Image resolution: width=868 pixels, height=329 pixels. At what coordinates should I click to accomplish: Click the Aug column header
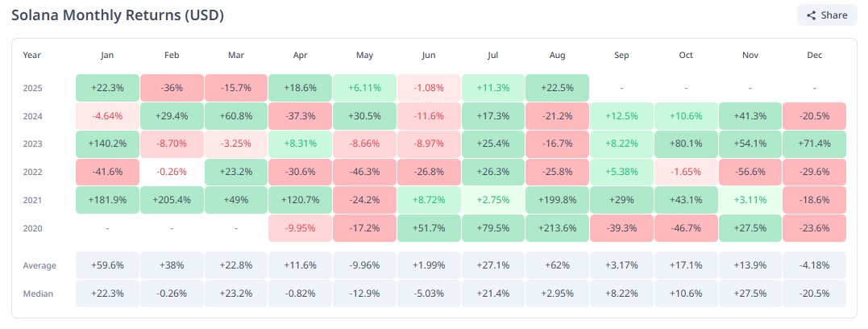(x=558, y=56)
